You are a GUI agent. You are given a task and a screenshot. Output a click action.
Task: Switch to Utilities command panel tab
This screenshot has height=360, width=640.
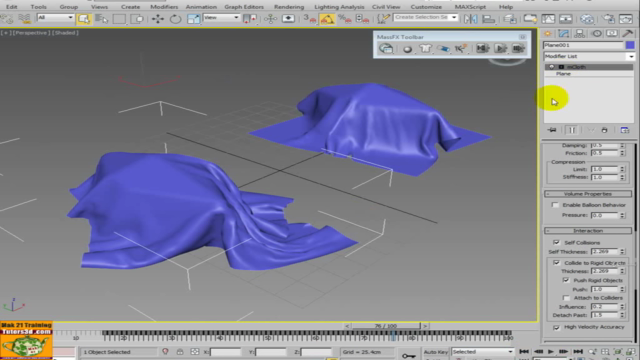(628, 33)
